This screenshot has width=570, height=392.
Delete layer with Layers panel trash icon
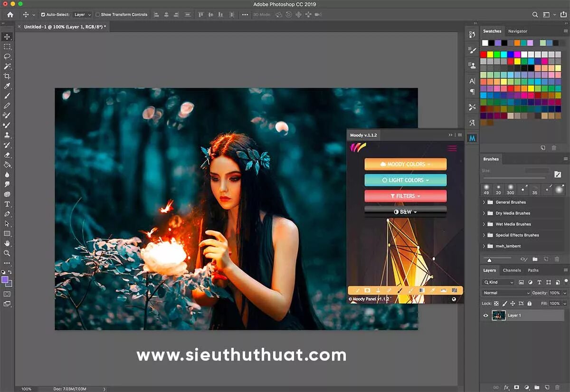click(557, 387)
